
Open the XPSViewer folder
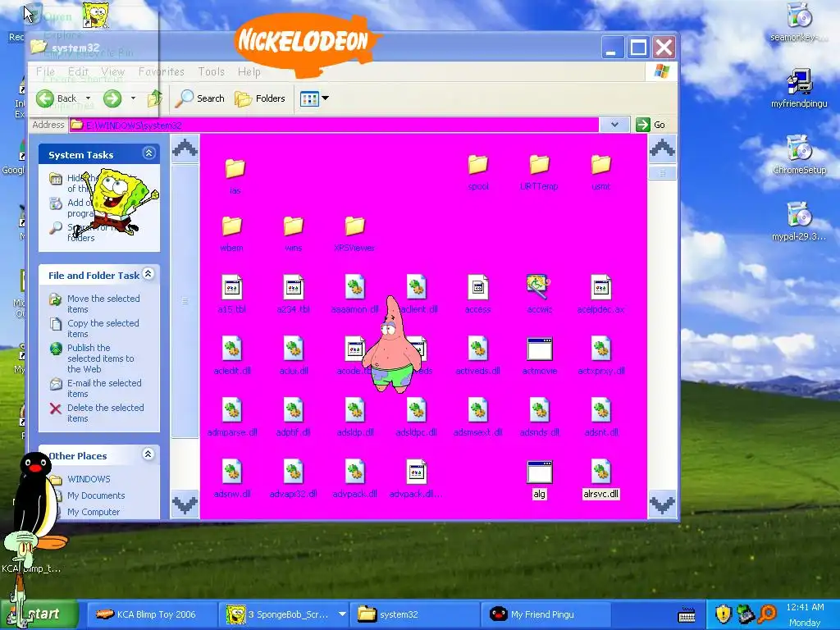(354, 234)
